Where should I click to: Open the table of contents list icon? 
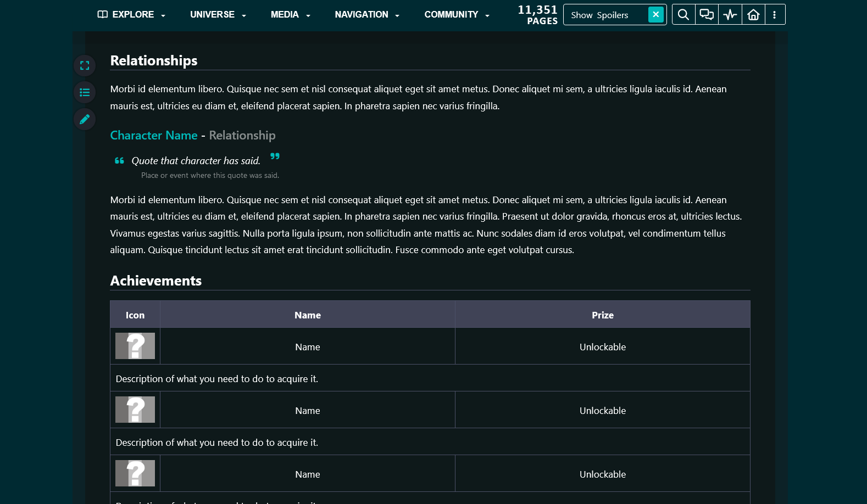(x=85, y=92)
